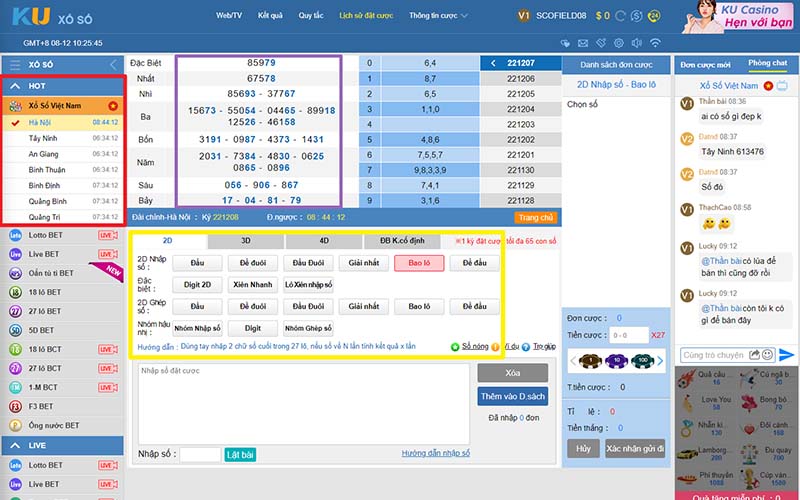The height and width of the screenshot is (500, 800).
Task: Click the Xác nhận gửi đi button
Action: pos(635,448)
